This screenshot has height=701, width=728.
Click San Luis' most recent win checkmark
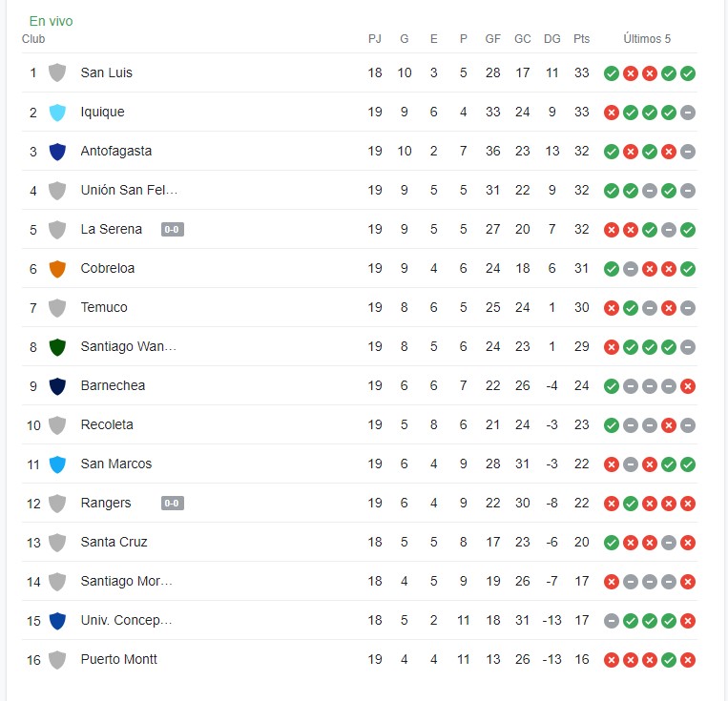688,73
